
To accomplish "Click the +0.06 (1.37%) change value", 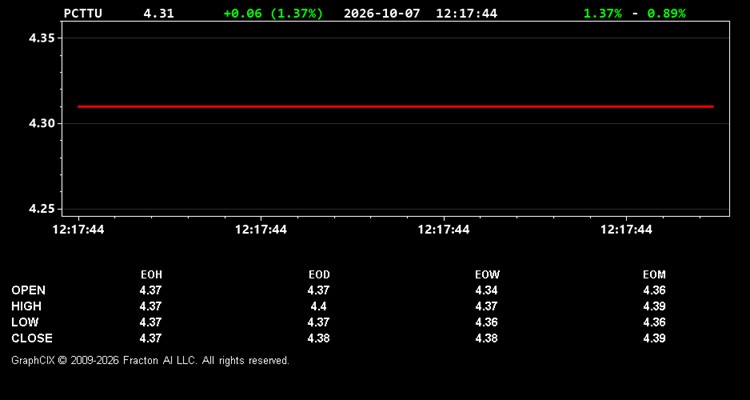I will [273, 13].
